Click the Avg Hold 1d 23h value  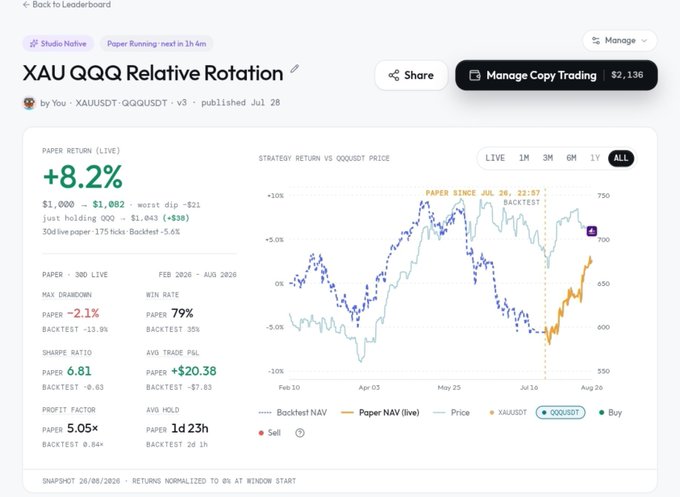point(190,428)
